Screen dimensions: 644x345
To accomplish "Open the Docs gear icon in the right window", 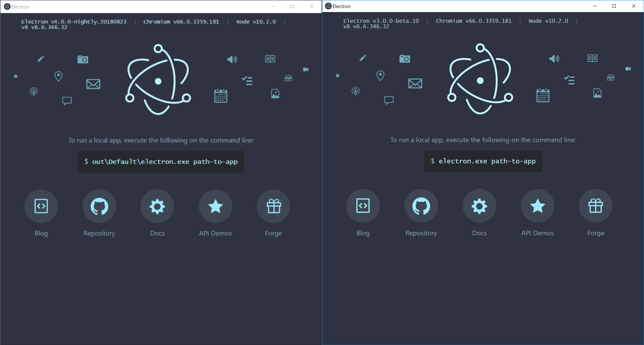I will coord(479,206).
